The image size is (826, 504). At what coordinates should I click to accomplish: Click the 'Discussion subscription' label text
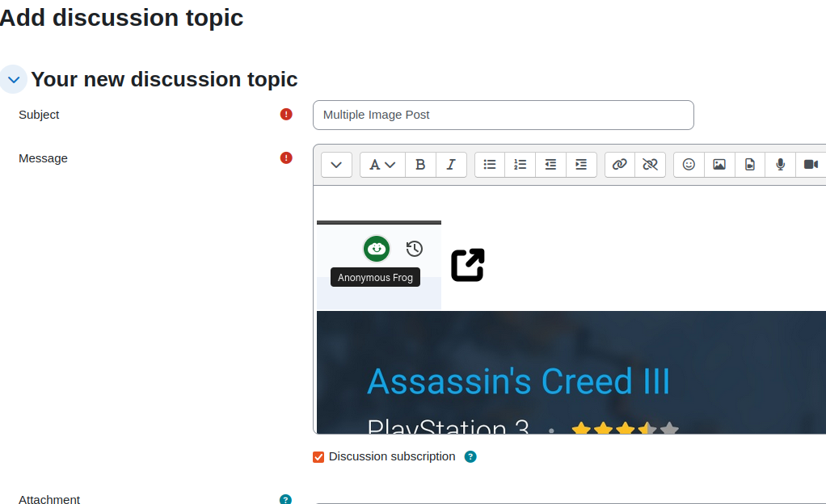click(392, 456)
